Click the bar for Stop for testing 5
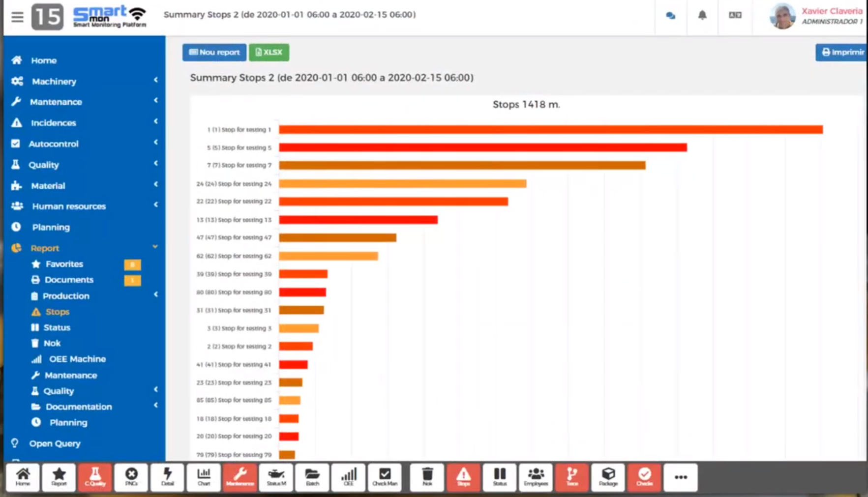Image resolution: width=868 pixels, height=497 pixels. pos(482,147)
